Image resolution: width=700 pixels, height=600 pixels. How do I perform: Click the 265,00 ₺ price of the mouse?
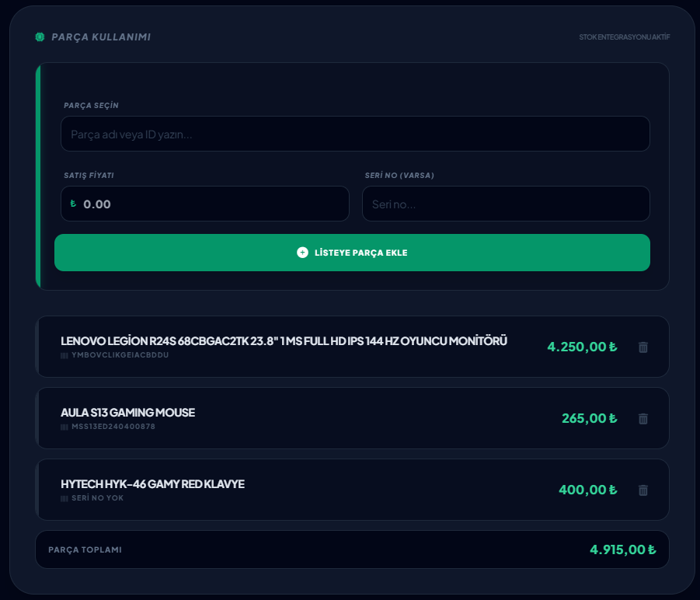point(588,418)
